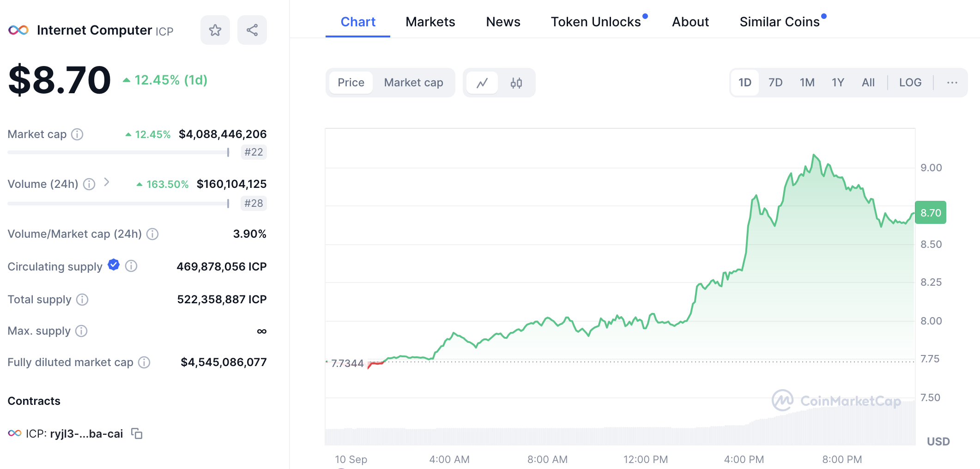
Task: Select 7D time range
Action: coord(775,83)
